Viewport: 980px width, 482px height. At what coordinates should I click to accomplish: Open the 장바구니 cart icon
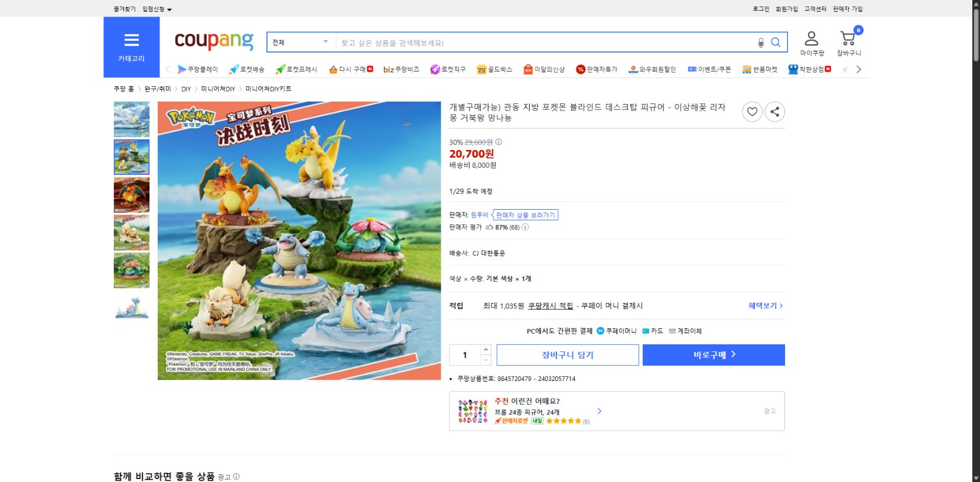tap(849, 44)
